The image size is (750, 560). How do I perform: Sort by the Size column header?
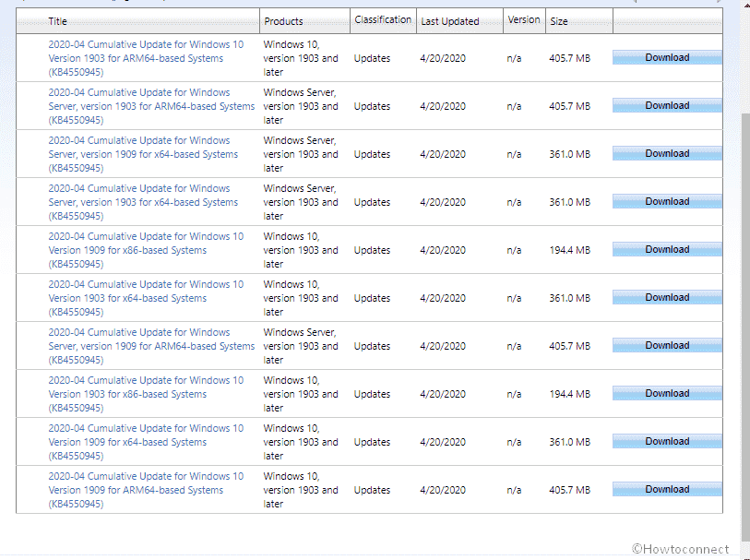pyautogui.click(x=559, y=21)
